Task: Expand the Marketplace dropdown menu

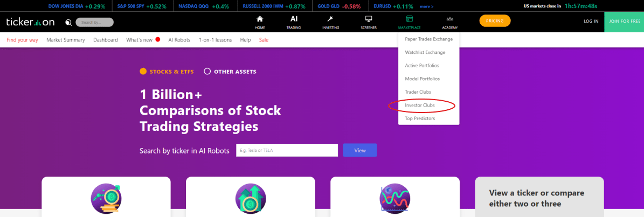Action: [409, 22]
